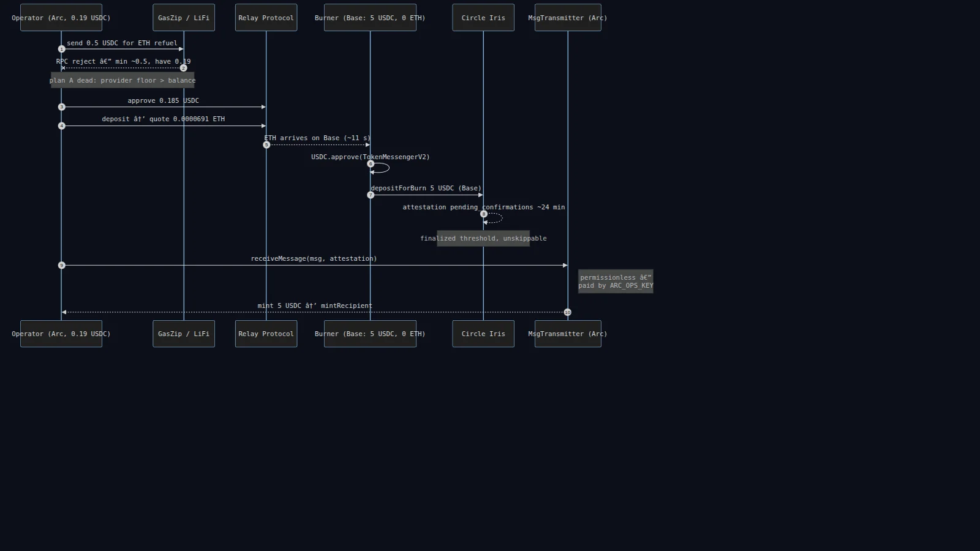
Task: Click the "mint 5 USDC" mintRecipient label
Action: [x=315, y=305]
